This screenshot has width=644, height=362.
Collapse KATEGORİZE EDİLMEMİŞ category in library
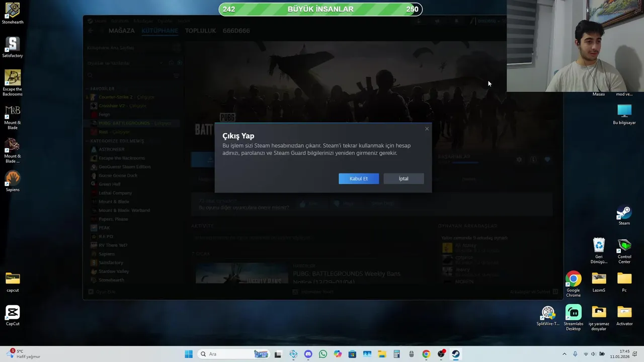(116, 141)
